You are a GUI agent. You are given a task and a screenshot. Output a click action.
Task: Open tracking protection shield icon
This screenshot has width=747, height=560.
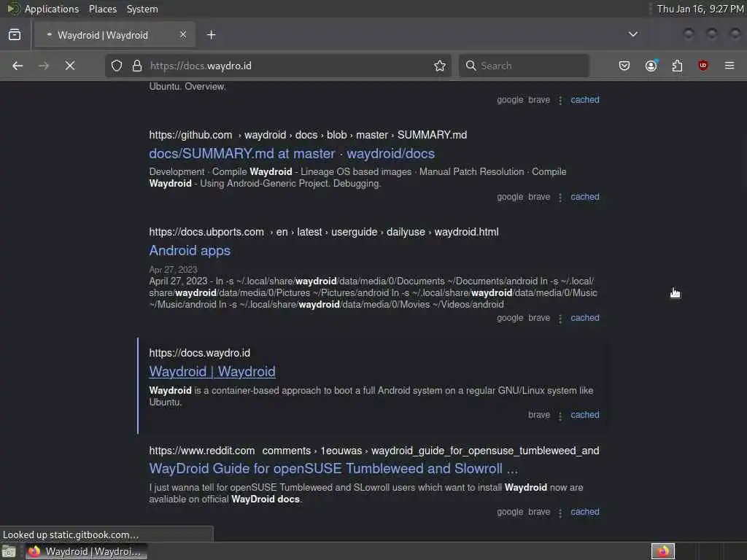click(117, 66)
